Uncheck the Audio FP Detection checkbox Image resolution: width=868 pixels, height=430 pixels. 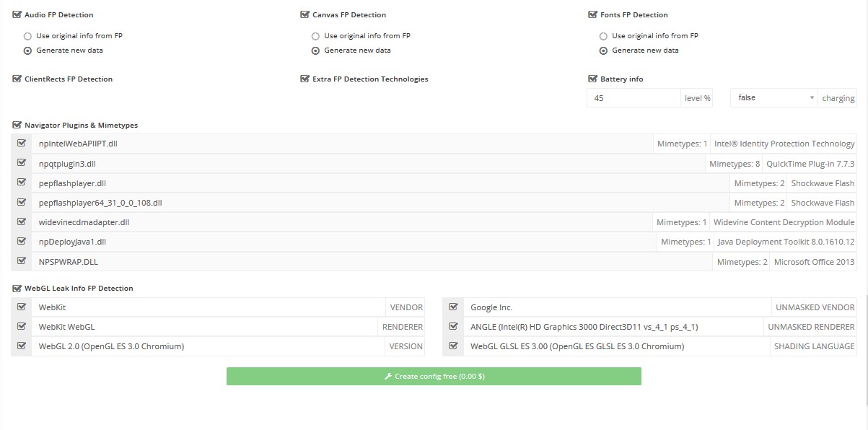[17, 14]
